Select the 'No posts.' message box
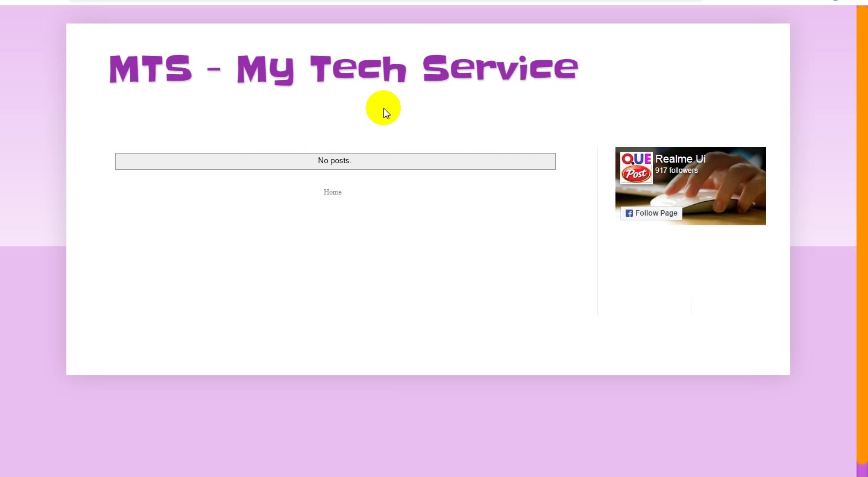Viewport: 868px width, 477px height. point(335,161)
